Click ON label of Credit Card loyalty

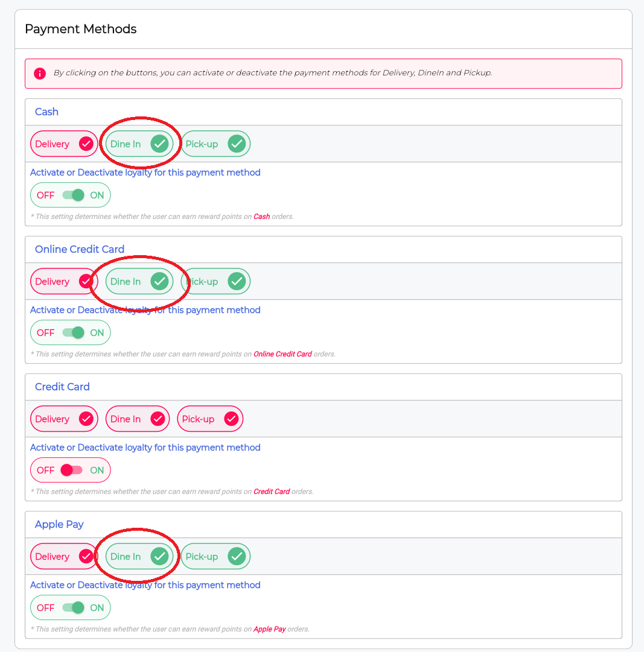97,470
